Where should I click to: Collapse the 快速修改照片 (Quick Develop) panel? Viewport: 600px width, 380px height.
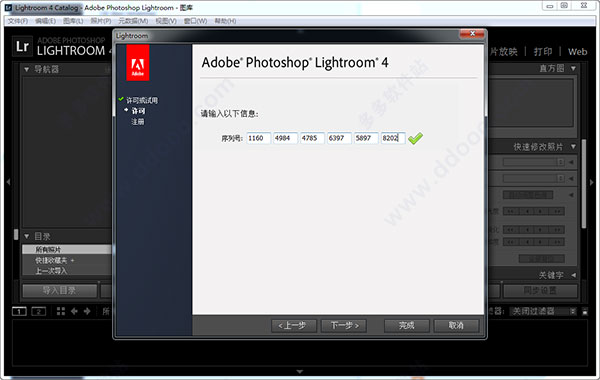point(573,147)
